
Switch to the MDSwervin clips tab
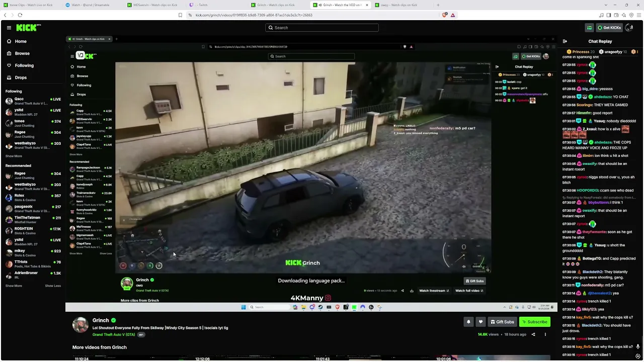[x=155, y=5]
